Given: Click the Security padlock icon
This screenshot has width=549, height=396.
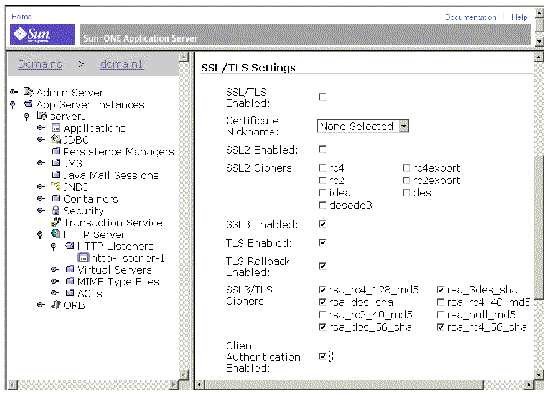Looking at the screenshot, I should tap(56, 210).
